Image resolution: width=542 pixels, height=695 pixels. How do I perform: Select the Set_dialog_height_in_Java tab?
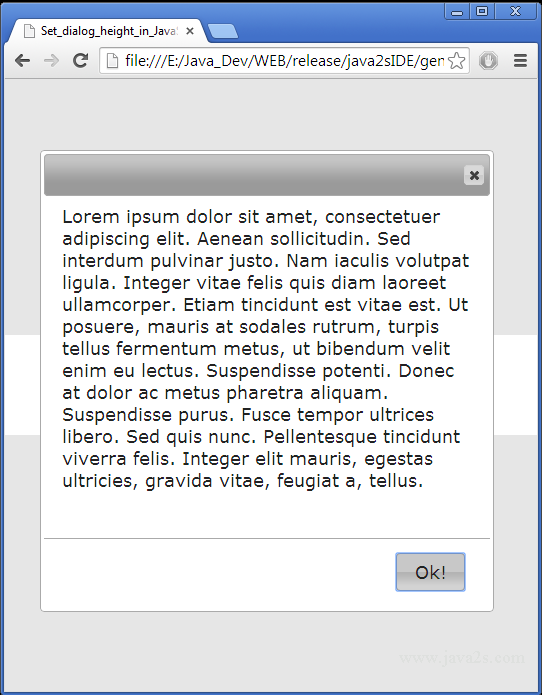pos(106,31)
